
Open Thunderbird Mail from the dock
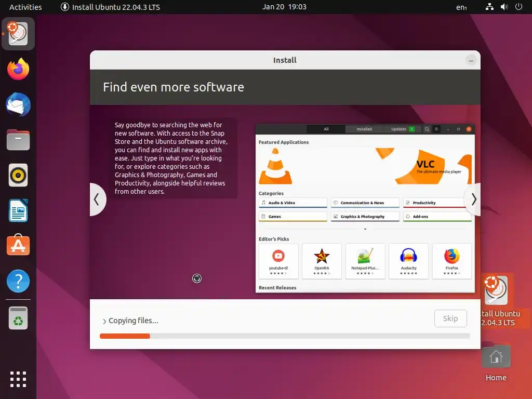click(x=18, y=104)
